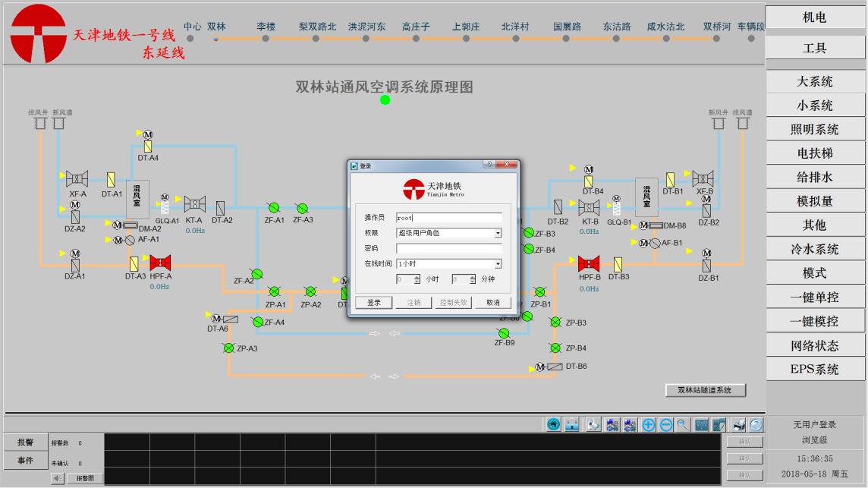868x488 pixels.
Task: Click the zoom-in plus icon
Action: pyautogui.click(x=648, y=425)
